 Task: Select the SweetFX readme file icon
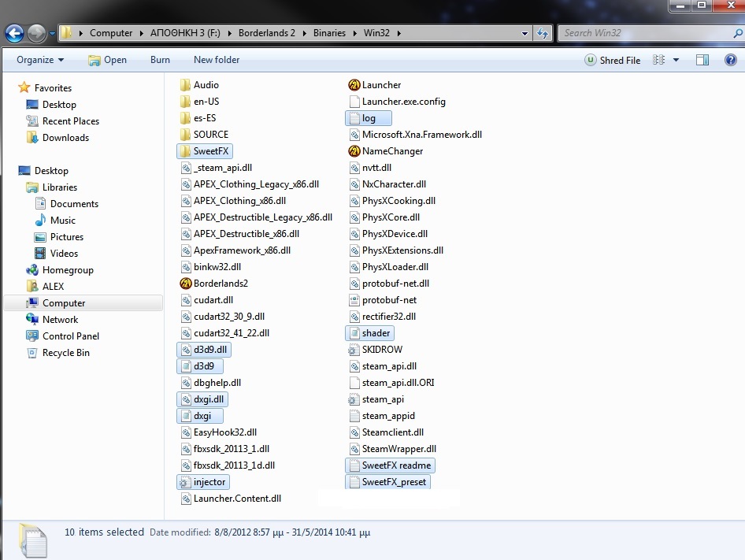click(x=354, y=465)
